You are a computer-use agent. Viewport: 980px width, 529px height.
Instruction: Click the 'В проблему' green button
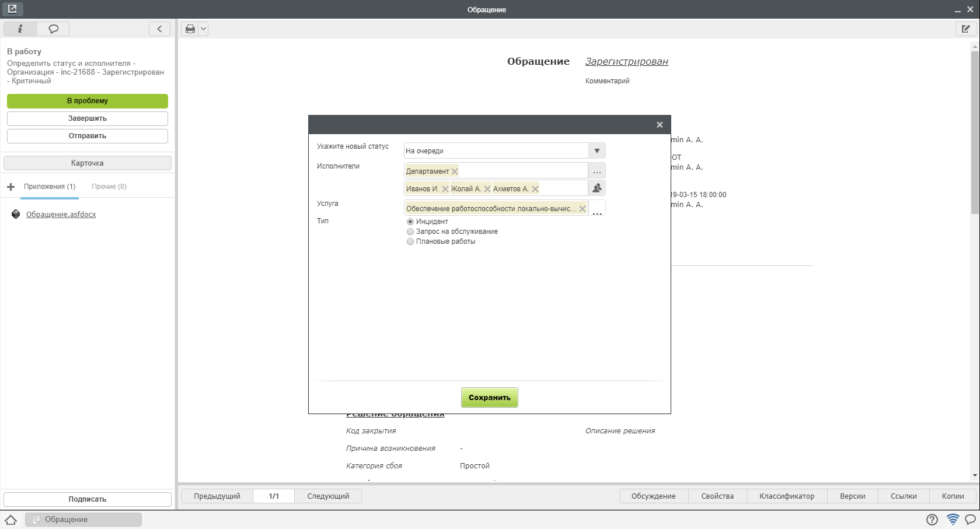coord(88,101)
